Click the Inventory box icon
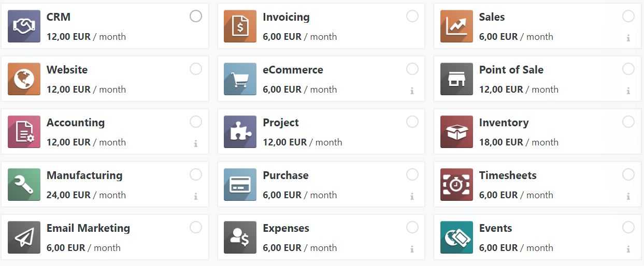Viewport: 644px width, 266px height. point(456,131)
